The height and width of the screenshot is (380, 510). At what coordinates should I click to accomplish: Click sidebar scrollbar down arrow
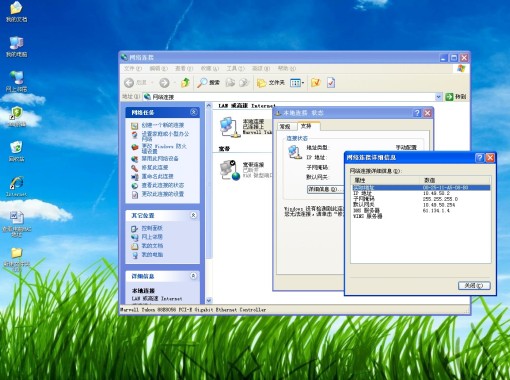click(x=209, y=300)
